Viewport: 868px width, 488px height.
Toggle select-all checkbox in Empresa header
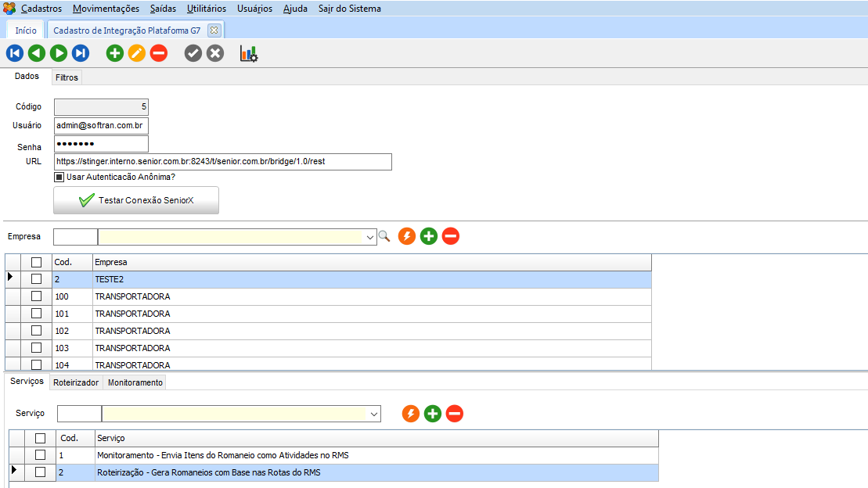37,262
